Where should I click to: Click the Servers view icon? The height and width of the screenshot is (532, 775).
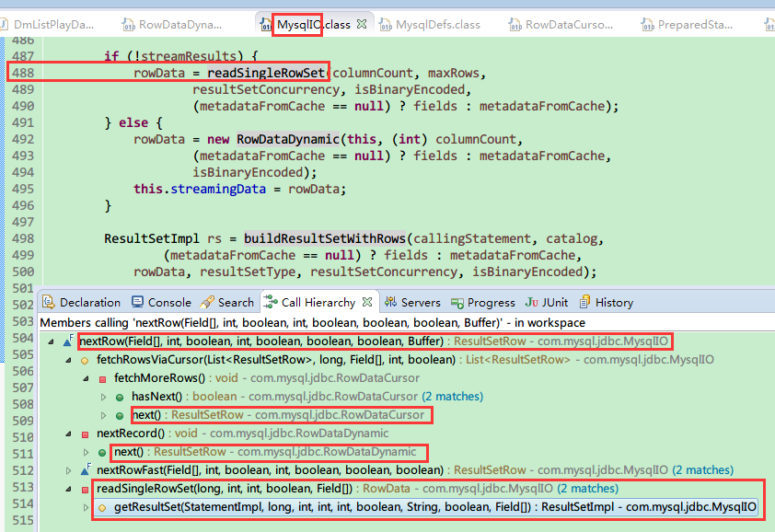pyautogui.click(x=390, y=302)
